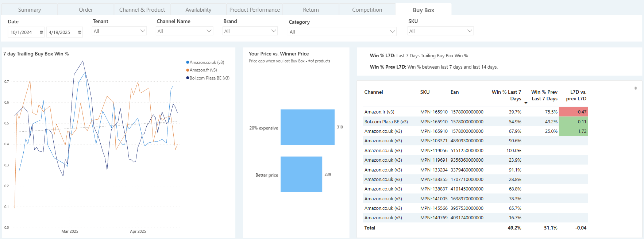Sort by L7D vs. prev L7D header
This screenshot has width=644, height=239.
576,95
